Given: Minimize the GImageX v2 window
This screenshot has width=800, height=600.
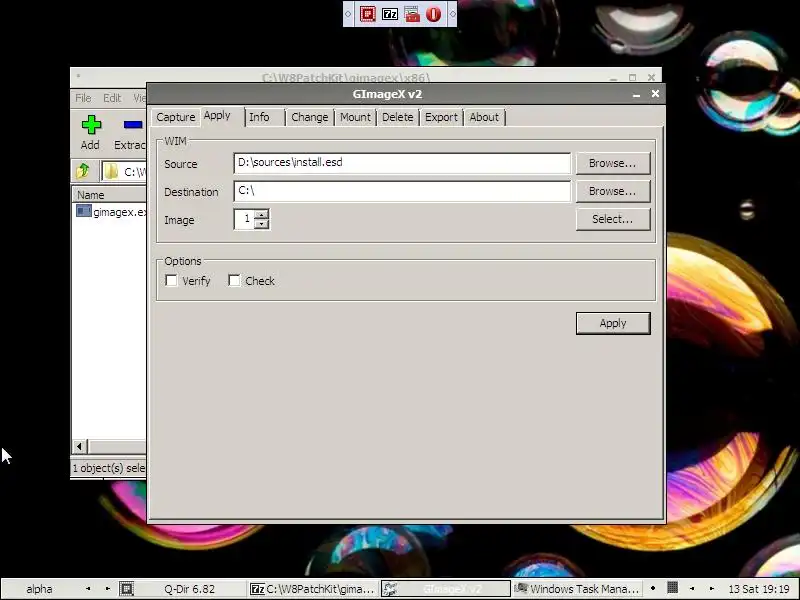Looking at the screenshot, I should pos(636,94).
